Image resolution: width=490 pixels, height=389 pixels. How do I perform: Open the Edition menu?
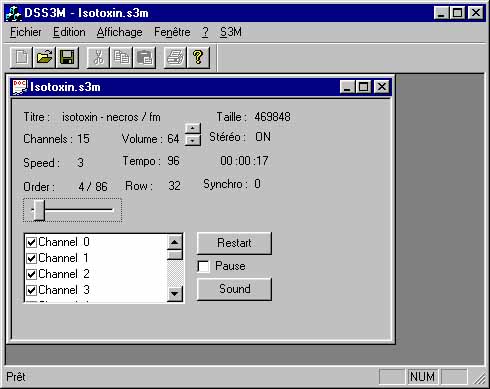(69, 32)
